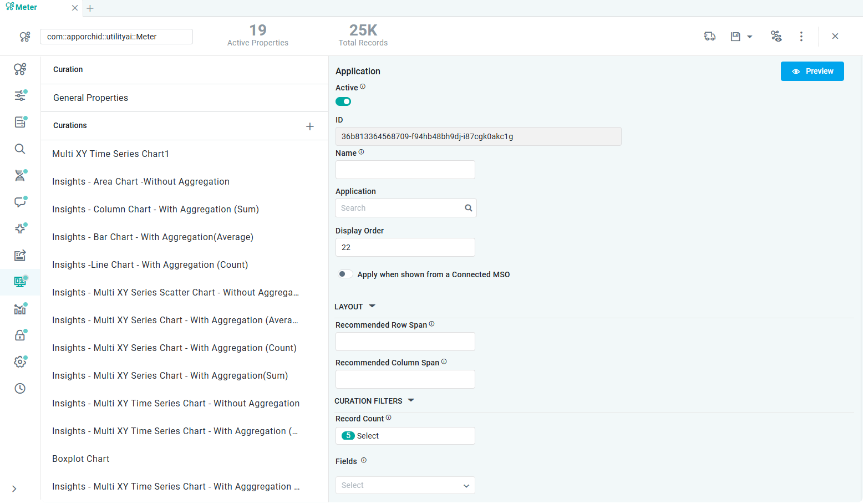
Task: Click the search magnifier icon in left sidebar
Action: 20,149
